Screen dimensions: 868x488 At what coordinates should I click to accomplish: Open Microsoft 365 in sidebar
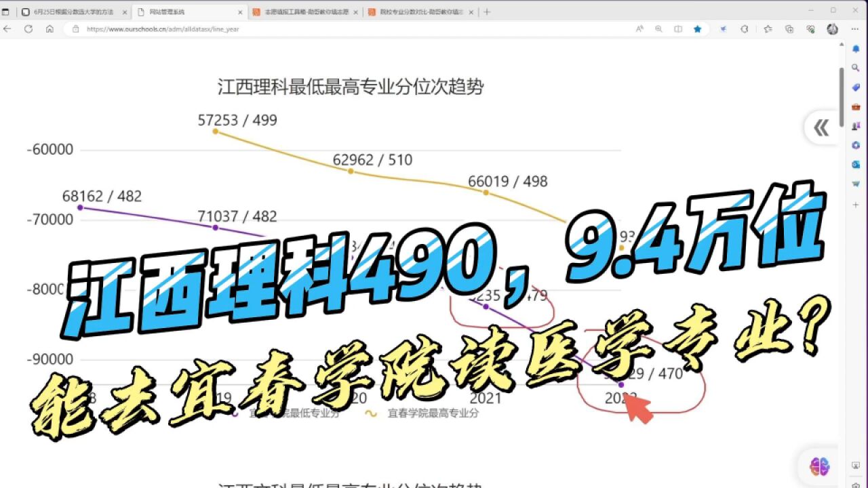click(x=856, y=145)
